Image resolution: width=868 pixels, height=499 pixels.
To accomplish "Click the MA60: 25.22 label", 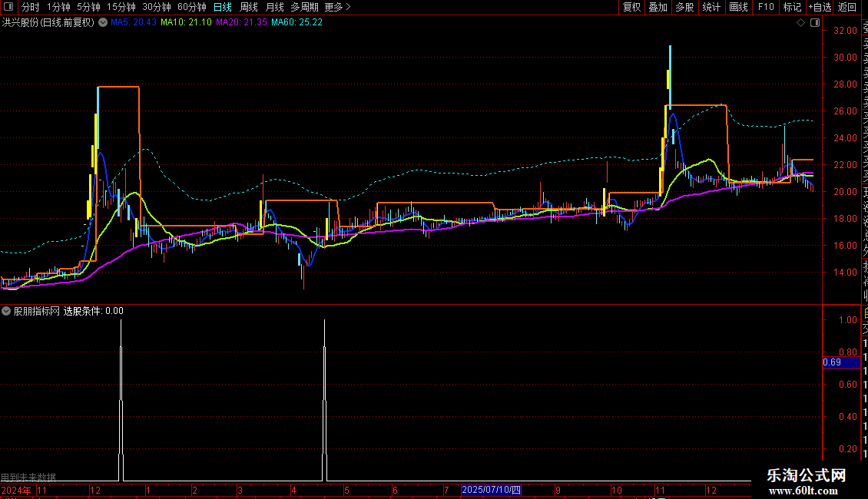I will (x=297, y=22).
